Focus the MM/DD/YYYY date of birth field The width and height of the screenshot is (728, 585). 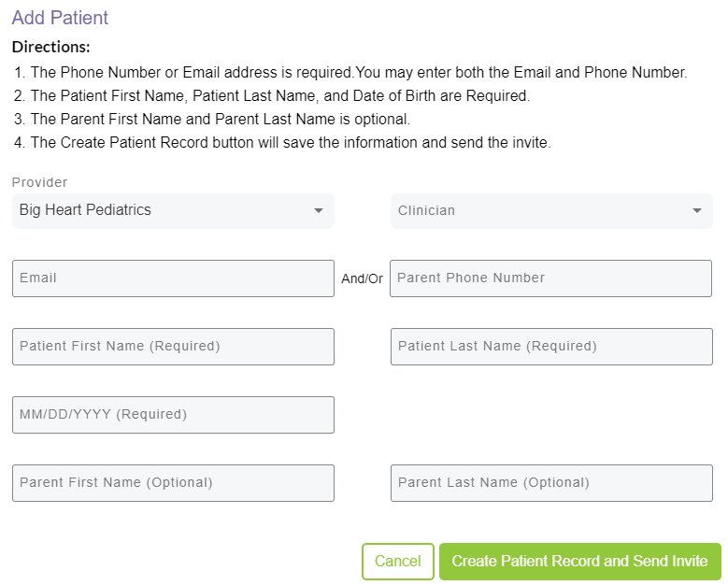pos(173,415)
